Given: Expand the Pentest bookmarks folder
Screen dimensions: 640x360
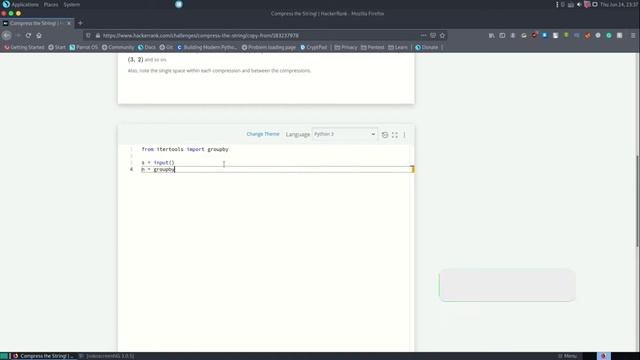Looking at the screenshot, I should click(x=372, y=47).
